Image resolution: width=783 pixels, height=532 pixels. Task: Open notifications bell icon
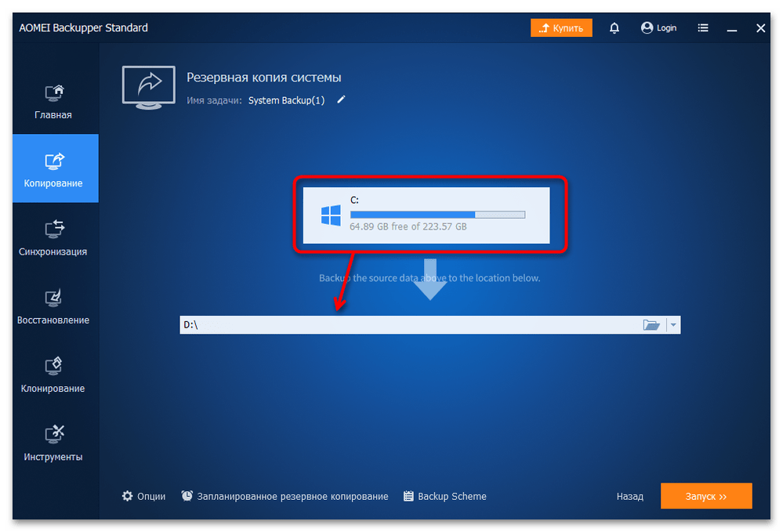coord(614,28)
